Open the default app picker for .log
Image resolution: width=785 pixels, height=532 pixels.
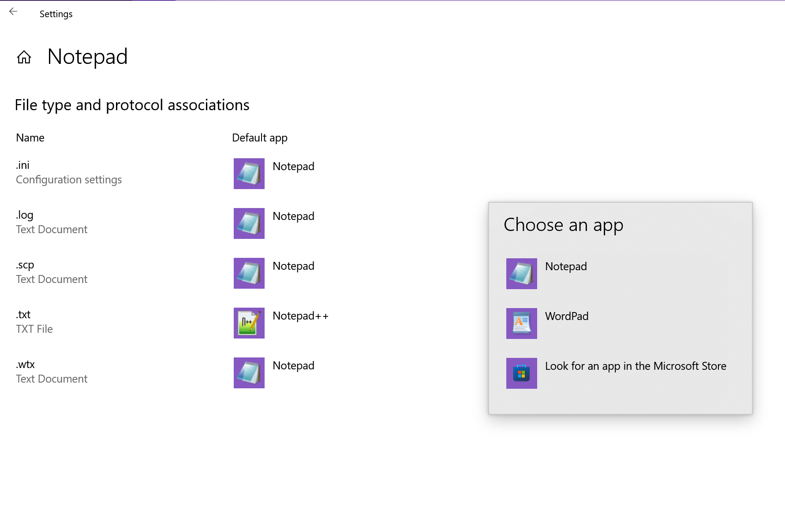coord(293,216)
